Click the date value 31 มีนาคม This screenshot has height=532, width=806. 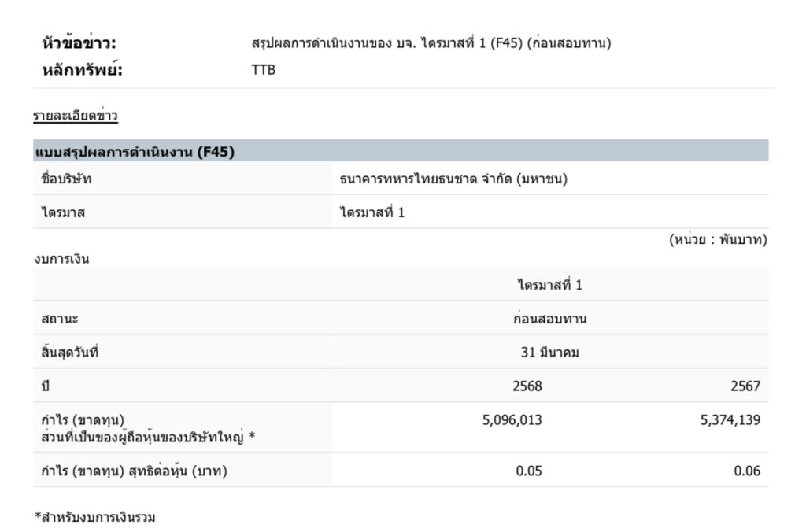(x=549, y=353)
